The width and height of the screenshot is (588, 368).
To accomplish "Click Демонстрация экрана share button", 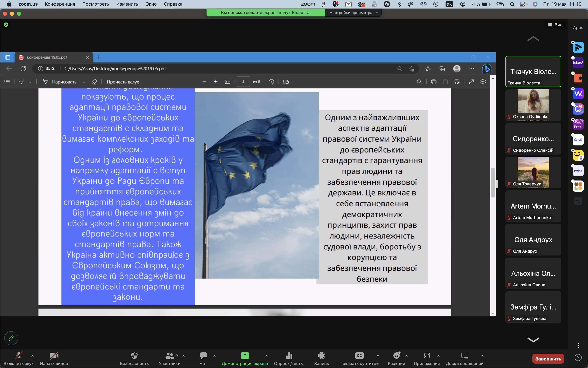I will point(245,359).
